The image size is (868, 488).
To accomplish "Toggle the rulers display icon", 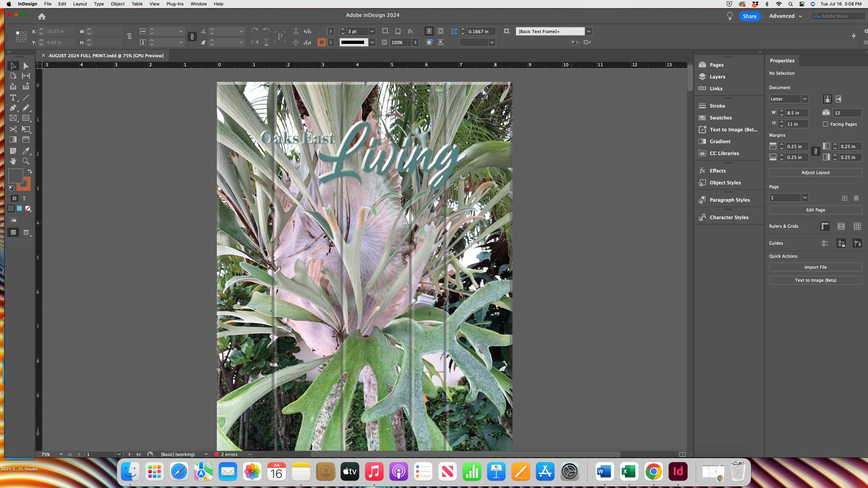I will pos(825,226).
